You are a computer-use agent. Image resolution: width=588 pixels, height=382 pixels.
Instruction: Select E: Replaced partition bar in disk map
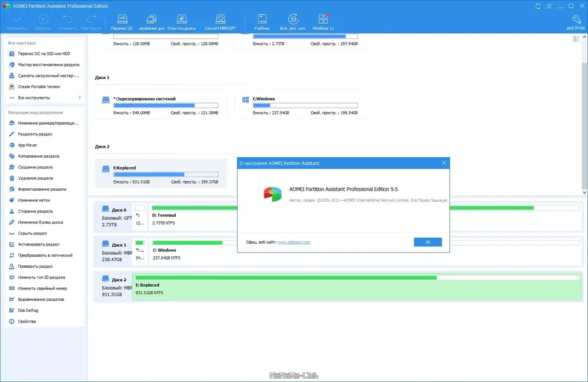coord(357,287)
